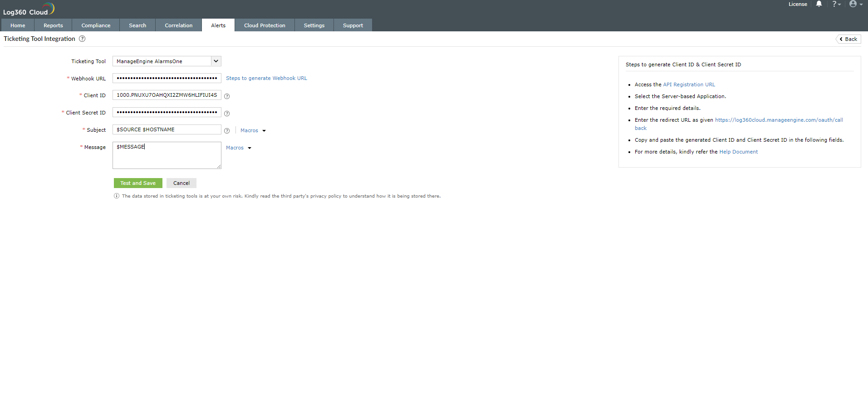Image resolution: width=868 pixels, height=412 pixels.
Task: Click the info icon beside data storage notice
Action: pyautogui.click(x=117, y=196)
